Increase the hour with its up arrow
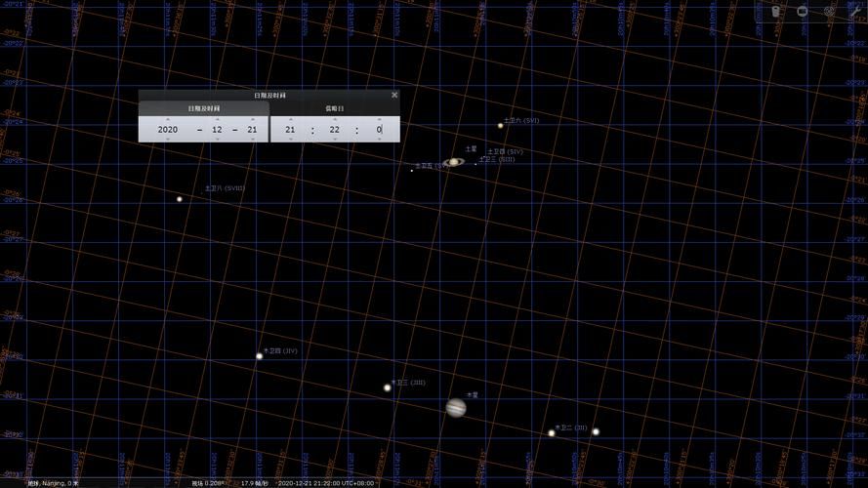 coord(290,119)
